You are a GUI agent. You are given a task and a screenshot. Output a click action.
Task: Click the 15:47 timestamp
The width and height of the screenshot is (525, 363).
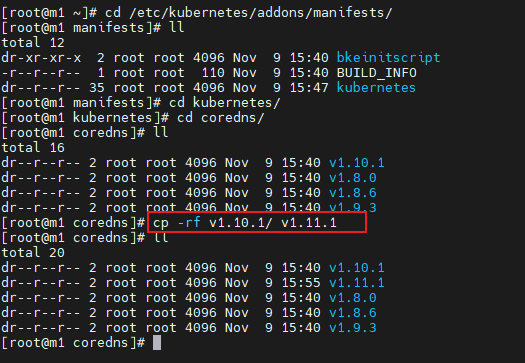(x=309, y=88)
